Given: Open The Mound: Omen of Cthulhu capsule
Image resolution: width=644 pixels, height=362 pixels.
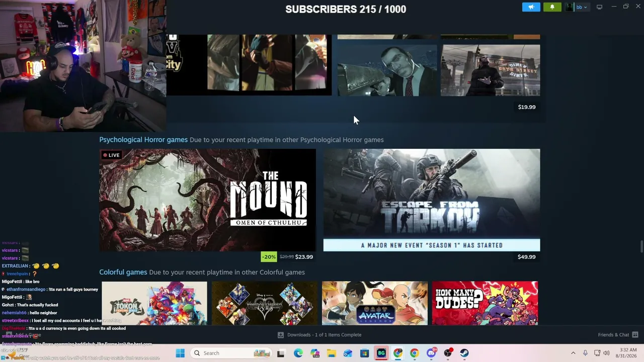Looking at the screenshot, I should [207, 200].
